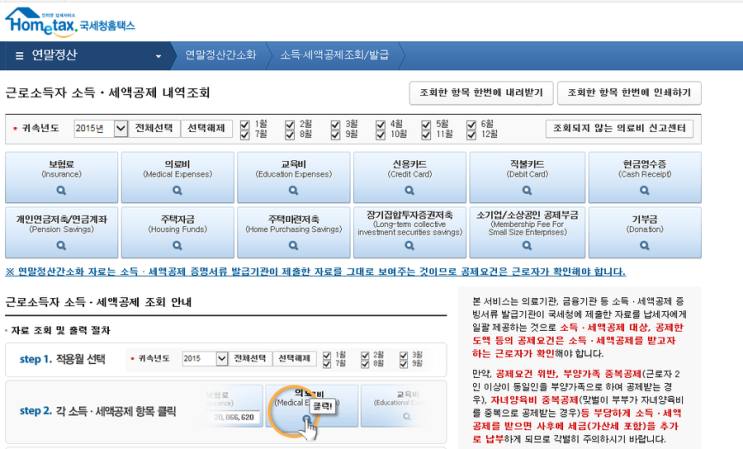Click the step 2. 각 소득·세액공제 항목 클릭 label
The width and height of the screenshot is (743, 449).
pos(98,411)
